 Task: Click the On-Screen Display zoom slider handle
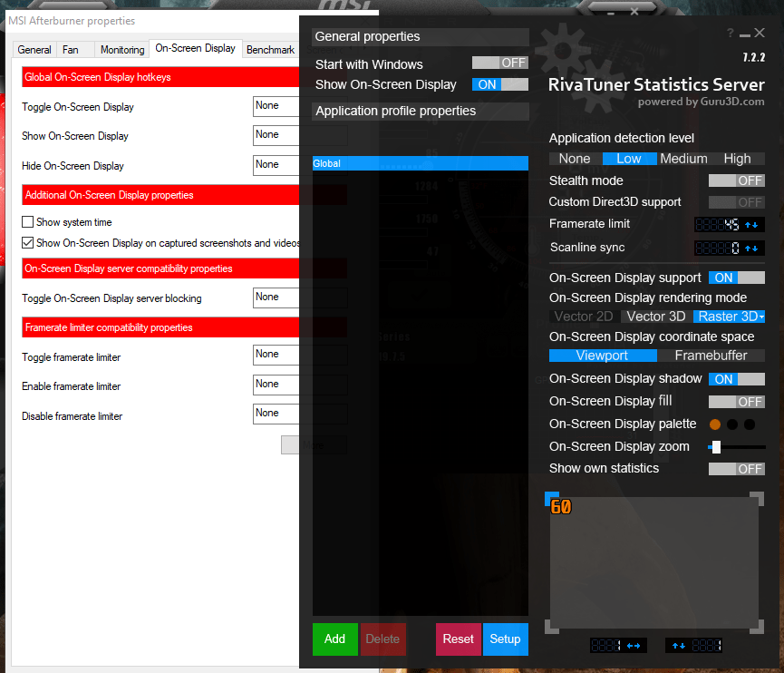717,447
